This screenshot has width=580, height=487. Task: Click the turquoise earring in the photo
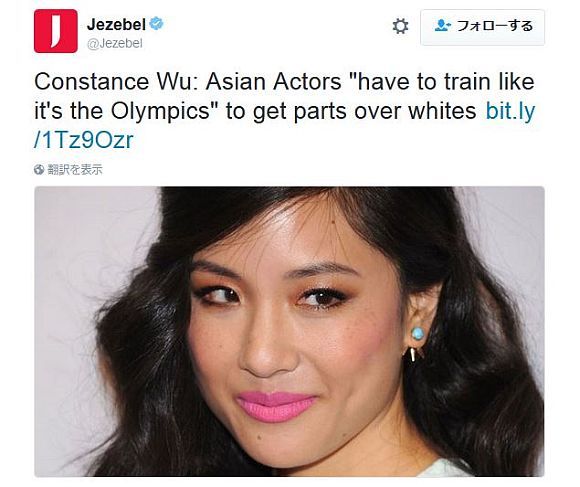coord(418,334)
